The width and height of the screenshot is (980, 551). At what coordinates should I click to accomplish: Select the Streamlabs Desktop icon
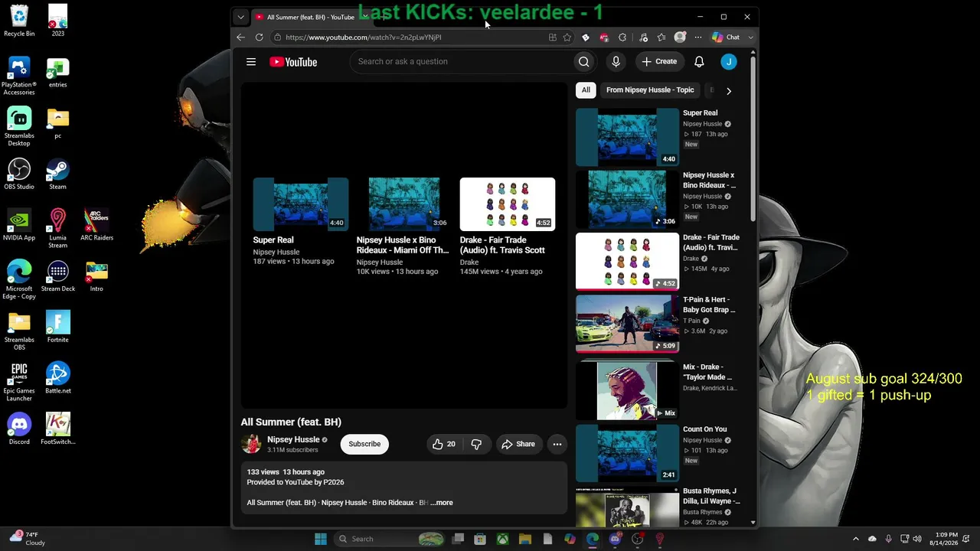[19, 126]
